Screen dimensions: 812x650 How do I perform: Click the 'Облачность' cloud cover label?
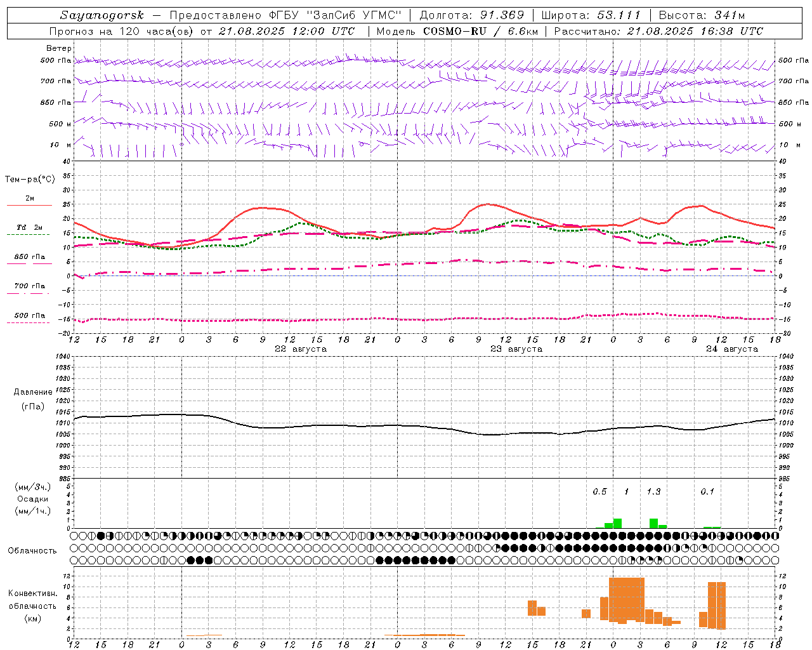(x=32, y=551)
